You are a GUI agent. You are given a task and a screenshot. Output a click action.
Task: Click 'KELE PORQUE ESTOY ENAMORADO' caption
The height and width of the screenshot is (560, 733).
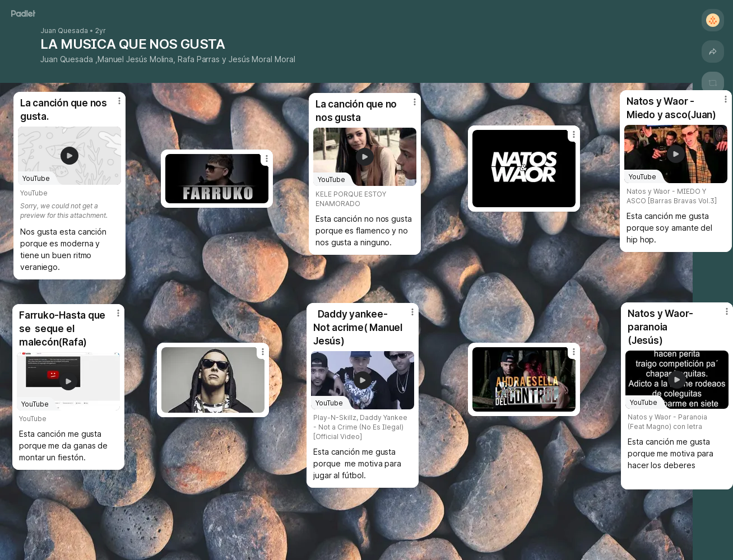[351, 199]
